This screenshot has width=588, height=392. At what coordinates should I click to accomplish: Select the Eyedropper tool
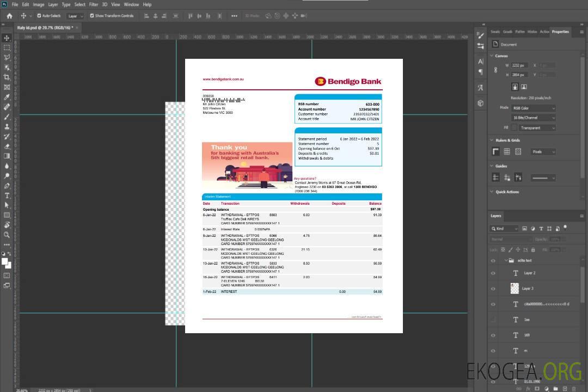pos(7,97)
